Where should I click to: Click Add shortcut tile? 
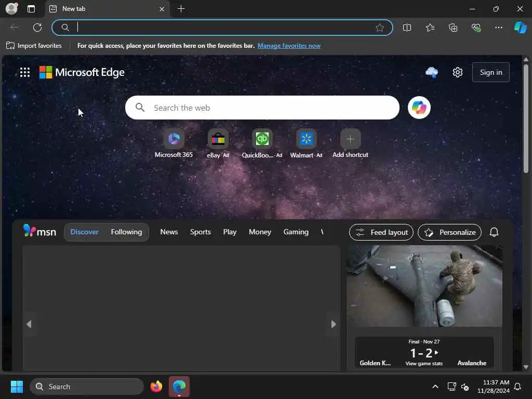coord(350,143)
